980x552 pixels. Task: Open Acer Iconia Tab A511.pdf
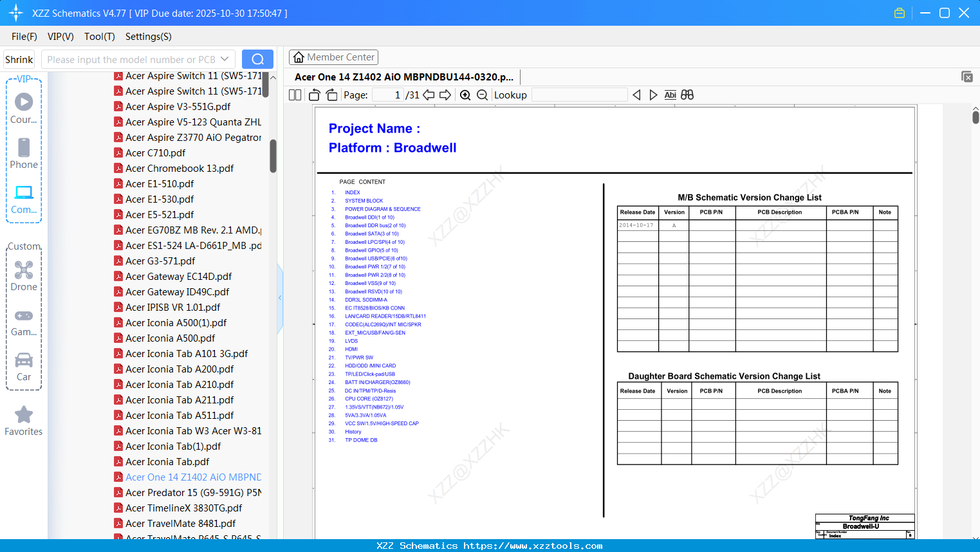[x=180, y=416]
